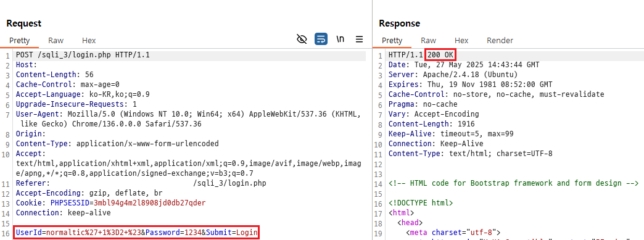Toggle word wrap icon in Request panel
The height and width of the screenshot is (240, 644).
pyautogui.click(x=321, y=39)
